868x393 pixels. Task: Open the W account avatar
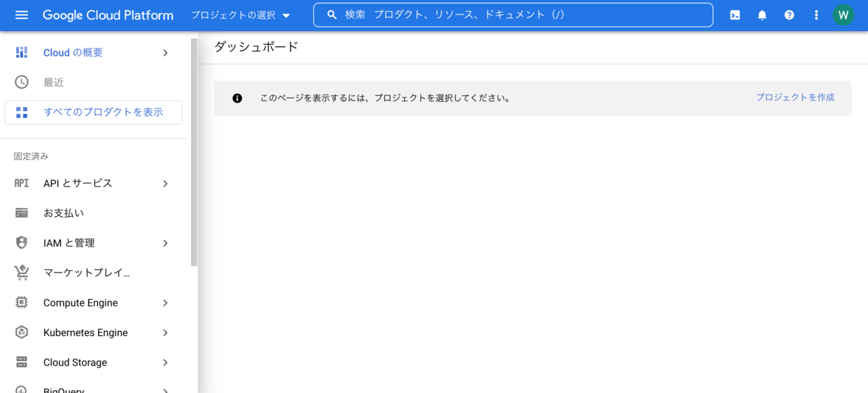pos(843,15)
